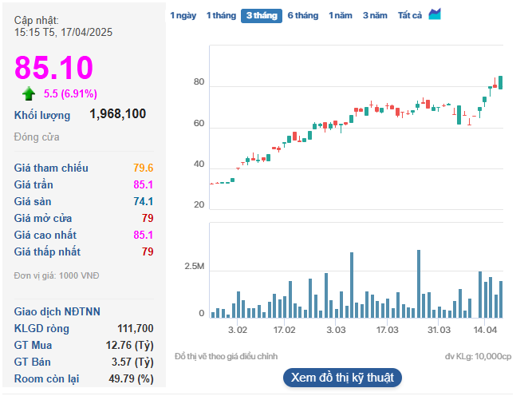The image size is (532, 396).
Task: Click the green up arrow price indicator
Action: coord(29,93)
